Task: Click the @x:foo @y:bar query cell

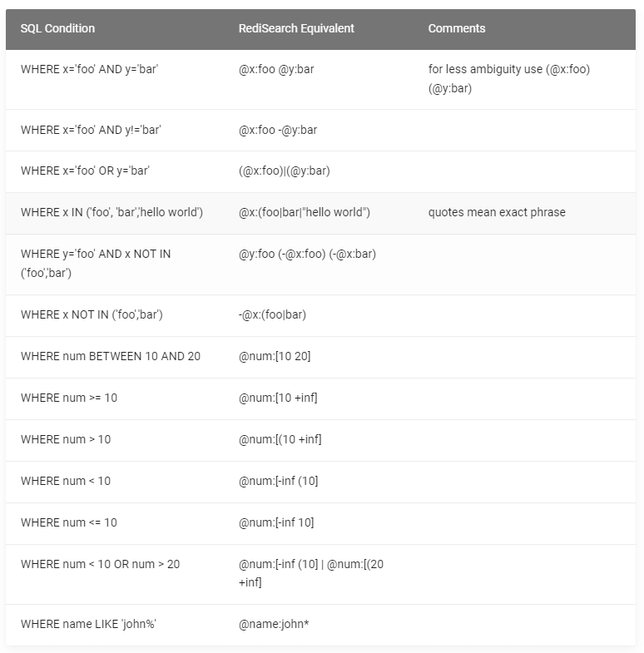Action: (276, 69)
